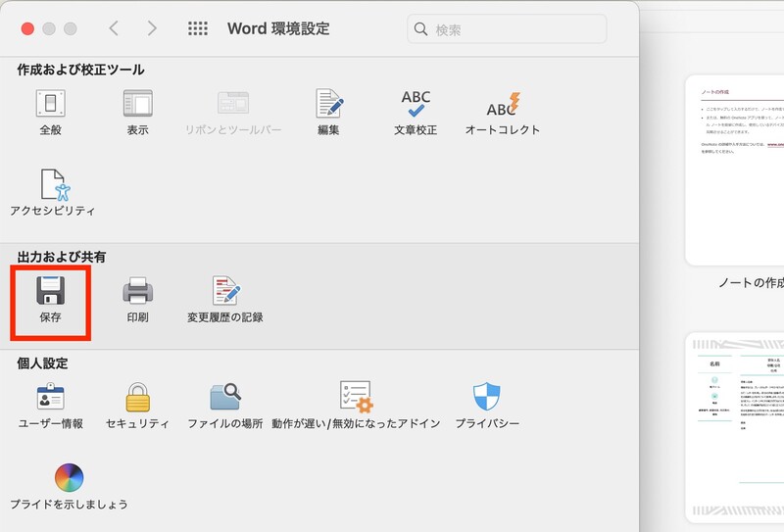Select the ノートの作成 template thumbnail
784x532 pixels.
coord(734,170)
